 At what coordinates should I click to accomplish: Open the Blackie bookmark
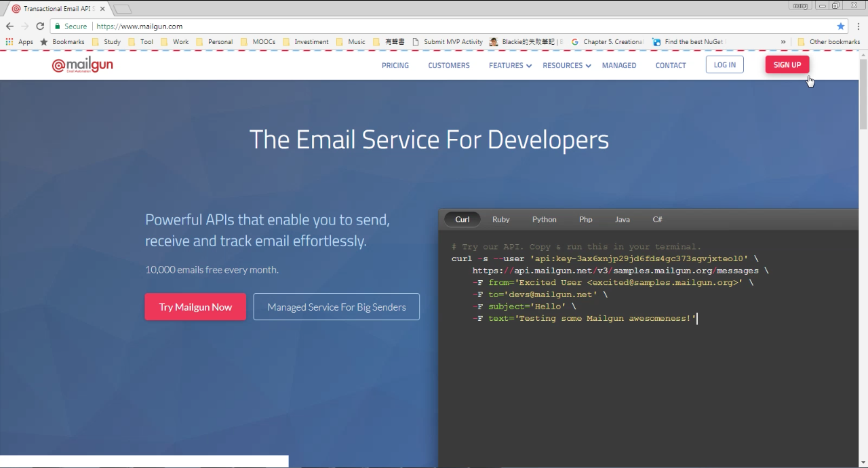tap(526, 42)
